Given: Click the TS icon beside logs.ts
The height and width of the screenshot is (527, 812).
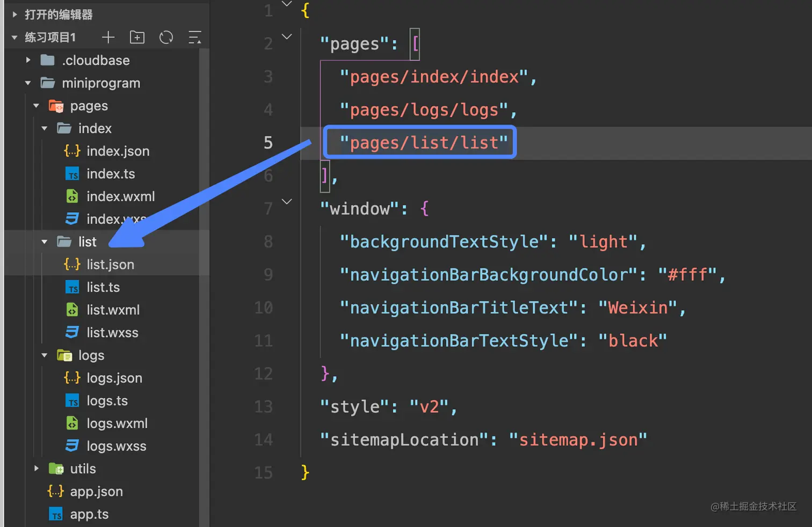Looking at the screenshot, I should point(72,401).
